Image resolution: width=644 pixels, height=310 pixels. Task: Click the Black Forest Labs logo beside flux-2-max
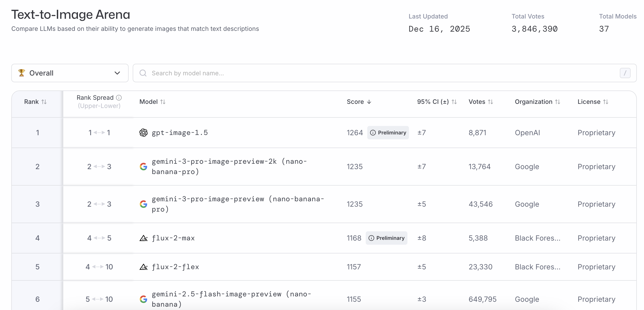point(144,238)
